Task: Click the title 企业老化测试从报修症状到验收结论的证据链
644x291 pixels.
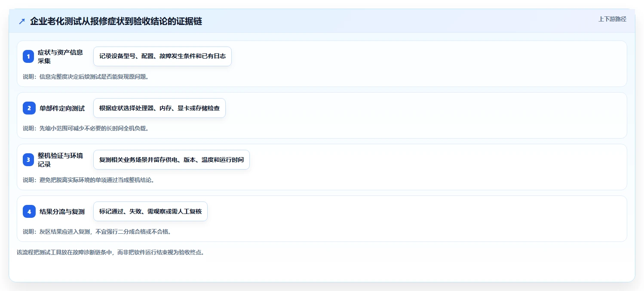Action: pos(116,22)
